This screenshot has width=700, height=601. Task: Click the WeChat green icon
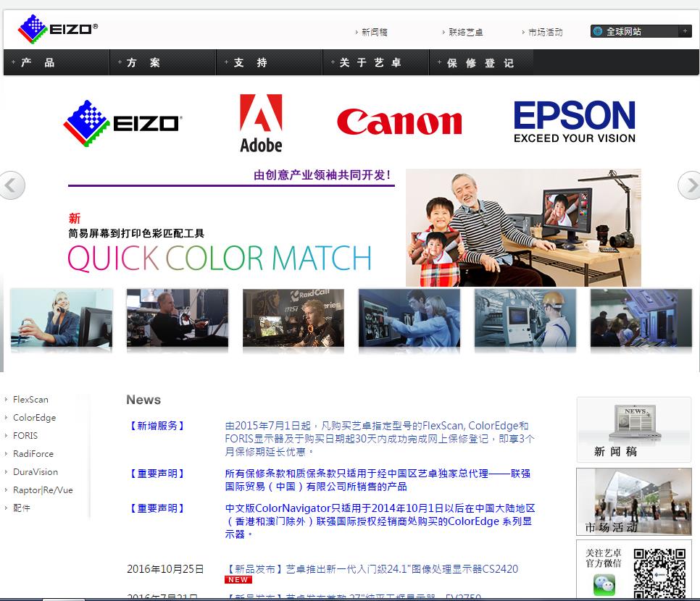pos(604,585)
